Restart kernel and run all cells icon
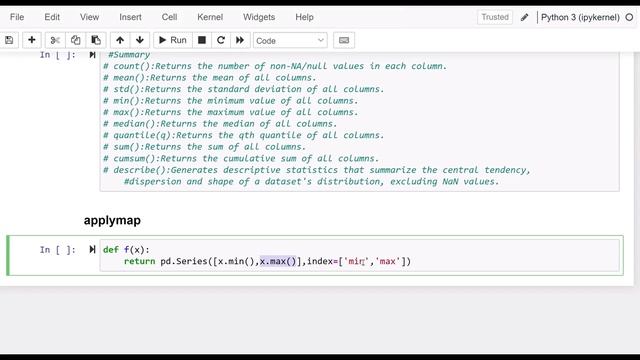Viewport: 640px width, 360px height. click(240, 40)
